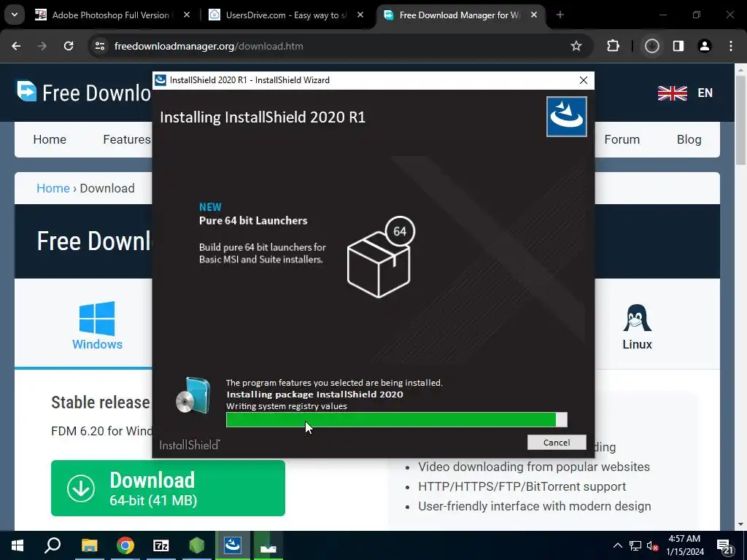The width and height of the screenshot is (747, 560).
Task: Open the Forum navigation item
Action: (622, 139)
